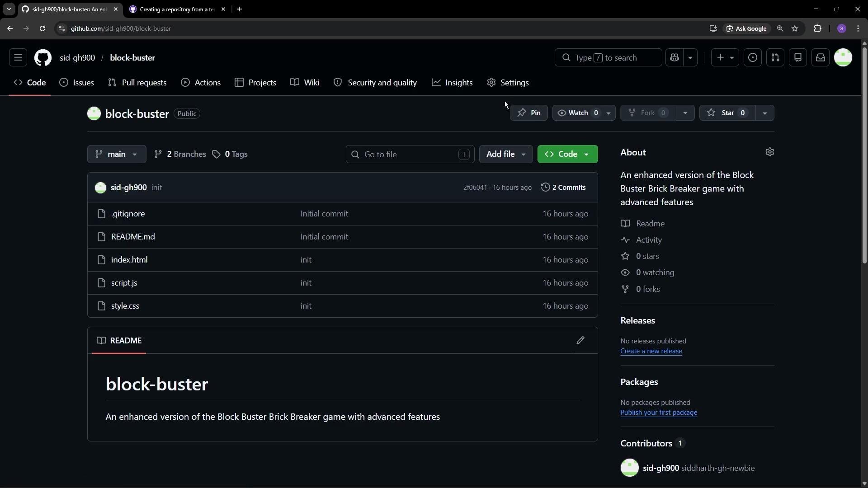Open the README.md file
Image resolution: width=868 pixels, height=488 pixels.
(x=133, y=237)
